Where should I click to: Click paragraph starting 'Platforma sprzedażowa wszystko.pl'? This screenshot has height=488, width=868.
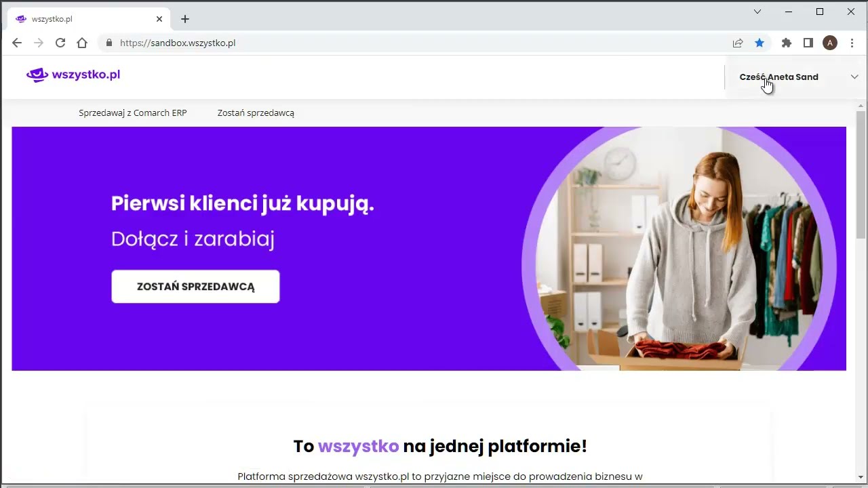(440, 476)
